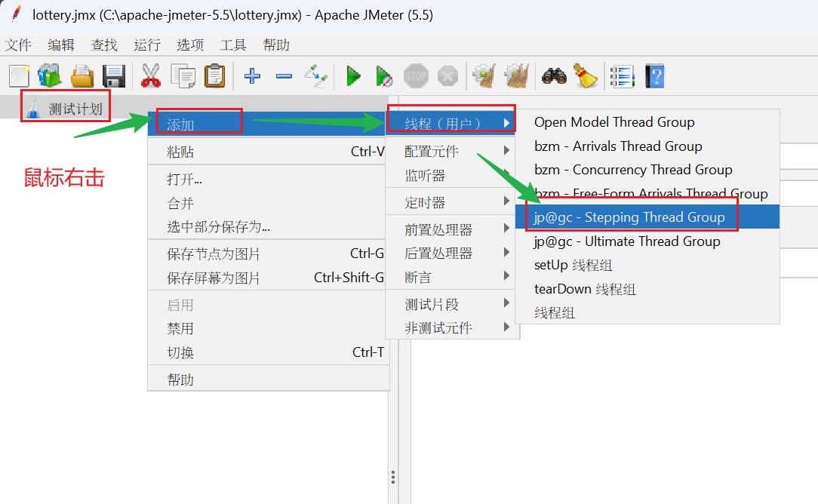Start the test with green play icon

[x=354, y=76]
